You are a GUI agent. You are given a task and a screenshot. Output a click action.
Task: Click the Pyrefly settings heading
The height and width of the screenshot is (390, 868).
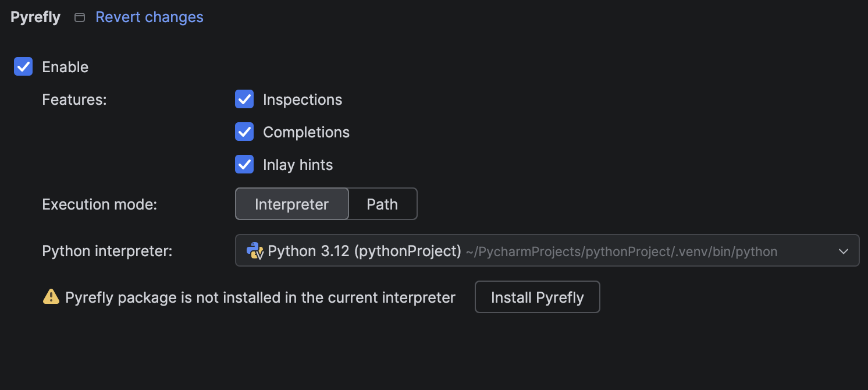click(x=35, y=17)
